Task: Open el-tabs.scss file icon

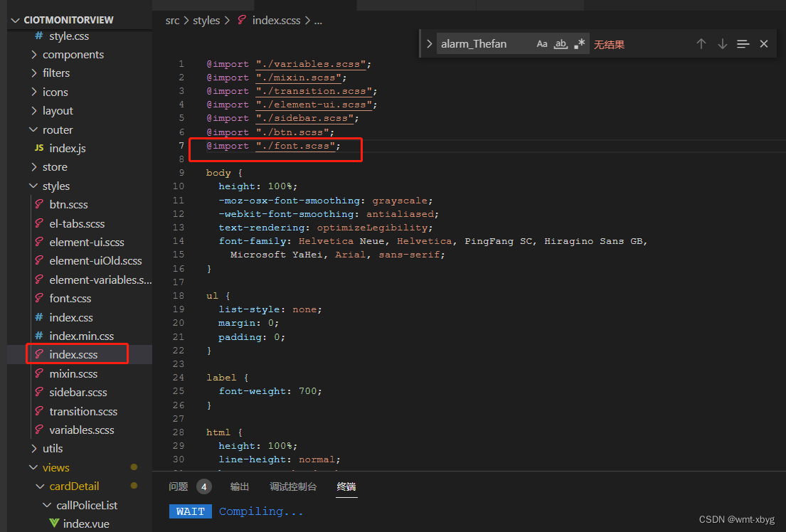Action: pyautogui.click(x=39, y=223)
